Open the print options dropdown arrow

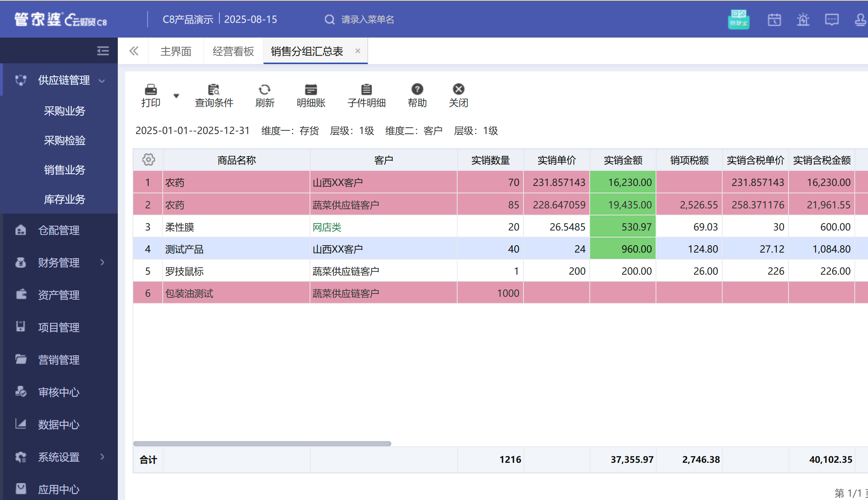coord(176,95)
